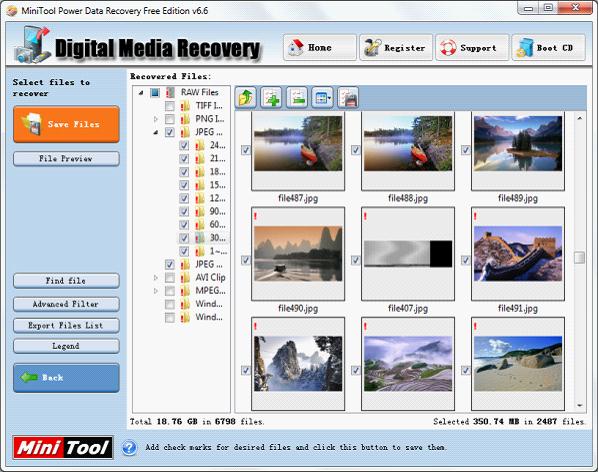
Task: Open the Legend button
Action: tap(66, 346)
